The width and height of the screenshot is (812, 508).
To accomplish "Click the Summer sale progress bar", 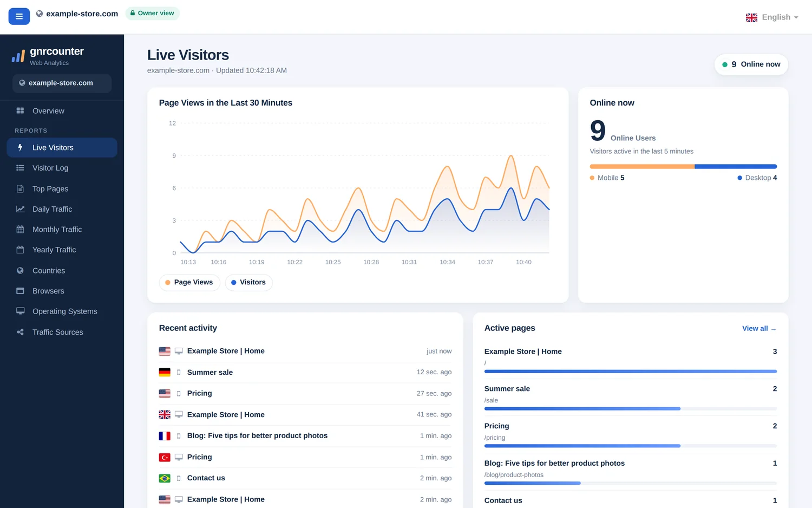I will point(631,408).
